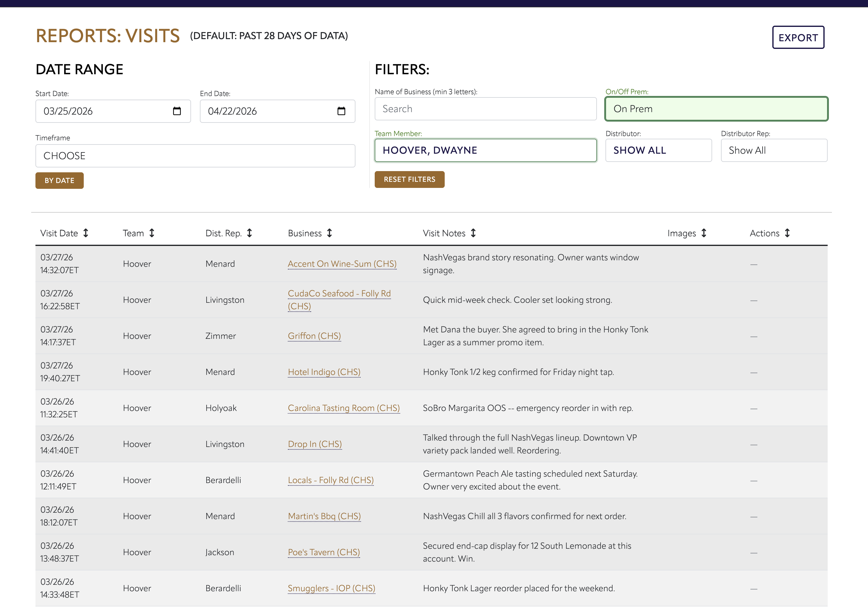The height and width of the screenshot is (608, 868).
Task: Open the Griffon (CHS) business link
Action: click(x=314, y=336)
